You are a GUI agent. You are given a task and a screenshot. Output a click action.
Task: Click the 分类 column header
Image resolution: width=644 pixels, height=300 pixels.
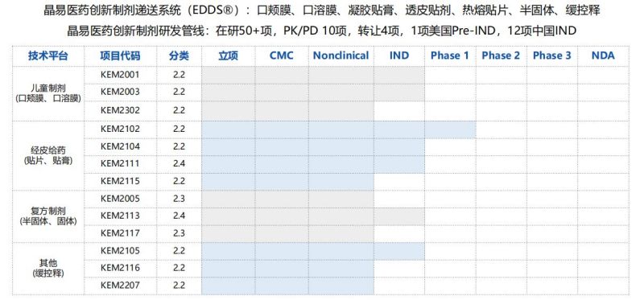click(179, 55)
